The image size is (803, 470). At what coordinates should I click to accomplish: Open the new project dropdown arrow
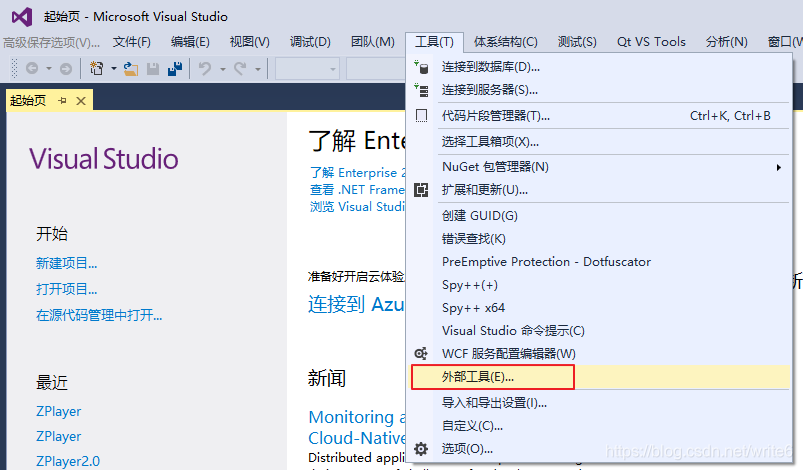114,68
